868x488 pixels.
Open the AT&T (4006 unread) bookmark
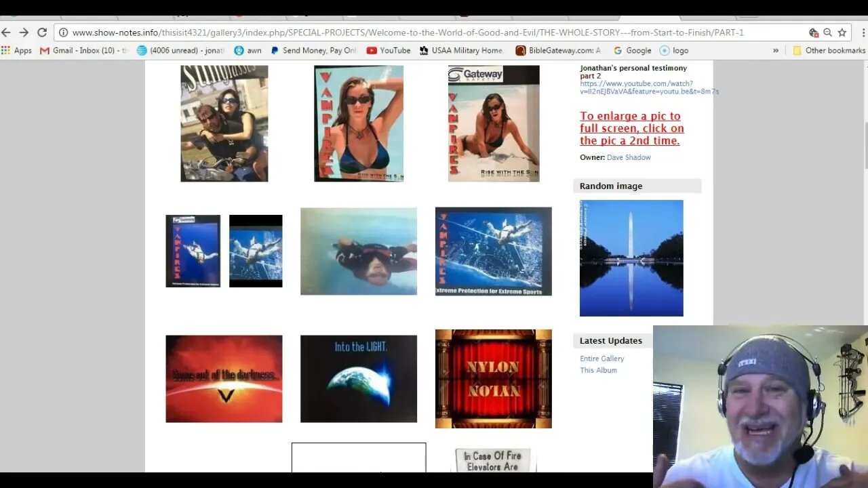[180, 50]
